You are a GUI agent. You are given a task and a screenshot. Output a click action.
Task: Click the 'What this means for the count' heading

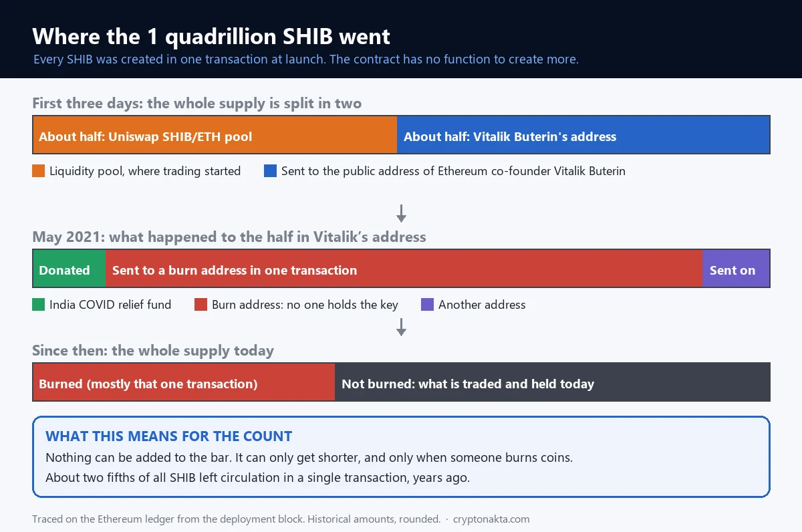(x=169, y=436)
